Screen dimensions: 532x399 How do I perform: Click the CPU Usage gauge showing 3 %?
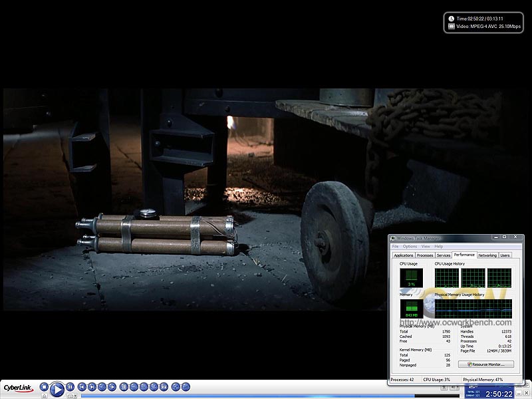pos(411,278)
